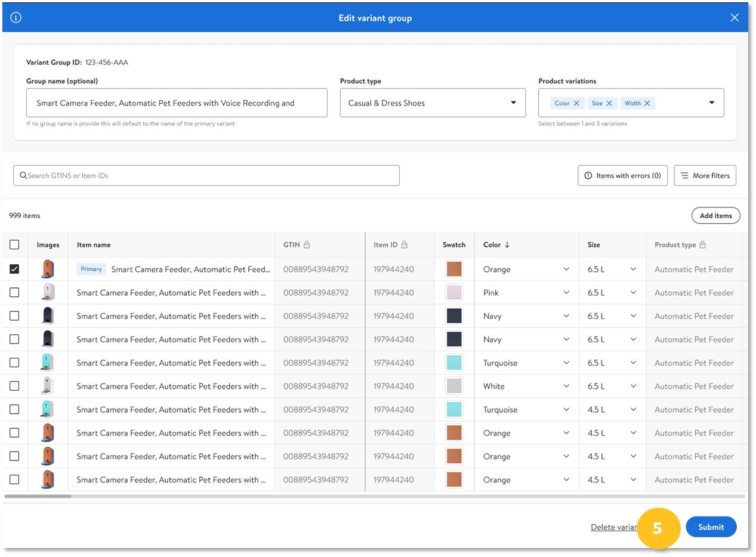Toggle the select-all header checkbox
This screenshot has height=557, width=756.
coord(14,245)
